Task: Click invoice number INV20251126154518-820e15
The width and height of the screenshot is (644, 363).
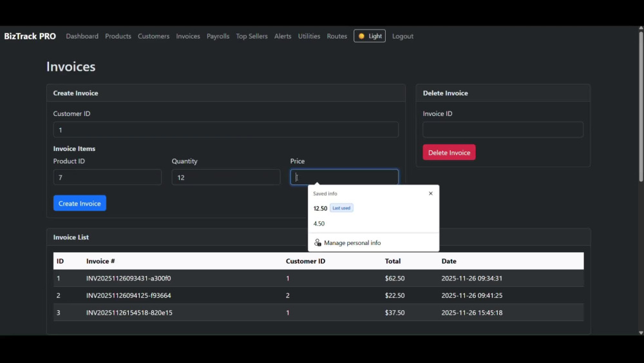Action: click(129, 313)
